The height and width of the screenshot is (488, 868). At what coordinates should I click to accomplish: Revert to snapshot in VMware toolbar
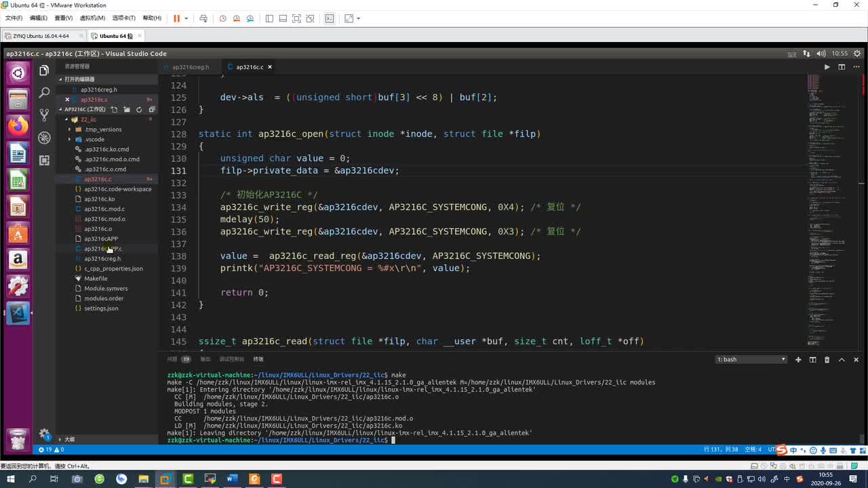coord(237,18)
